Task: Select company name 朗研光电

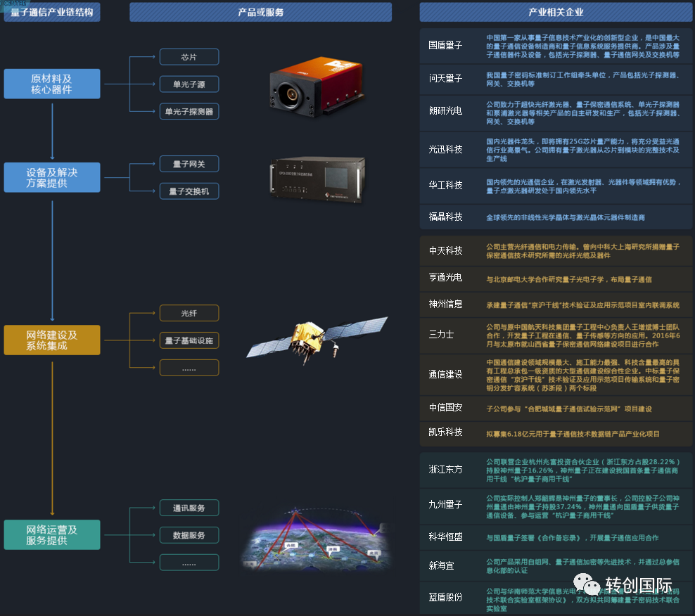Action: point(445,111)
